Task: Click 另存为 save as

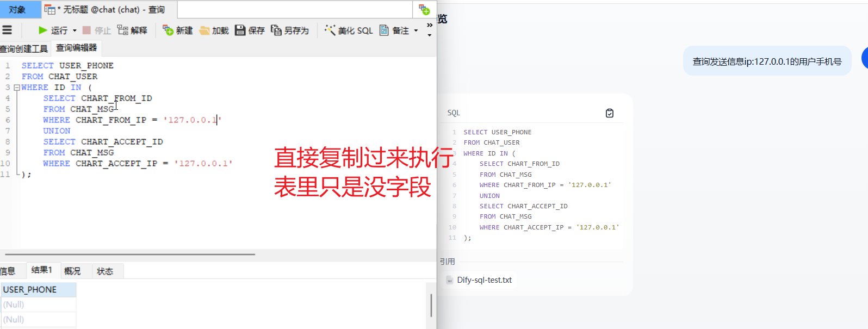Action: [290, 30]
